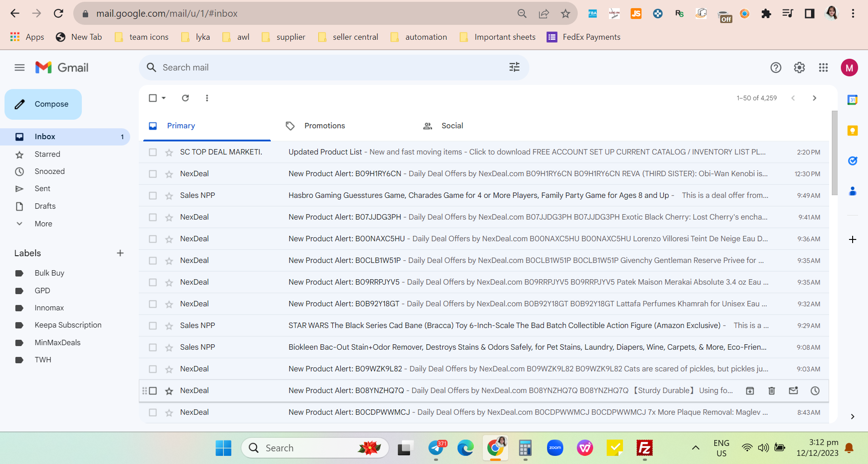The width and height of the screenshot is (868, 464).
Task: Open Zoom from the taskbar
Action: click(555, 448)
